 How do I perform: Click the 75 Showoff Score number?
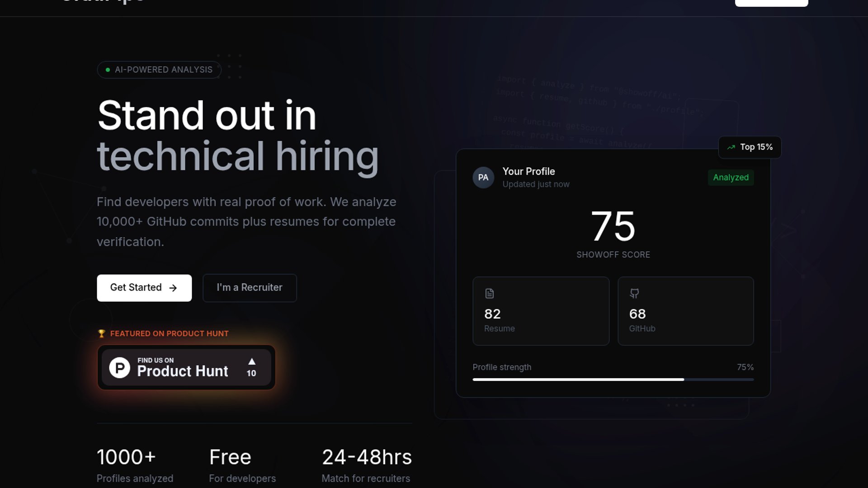pyautogui.click(x=613, y=226)
